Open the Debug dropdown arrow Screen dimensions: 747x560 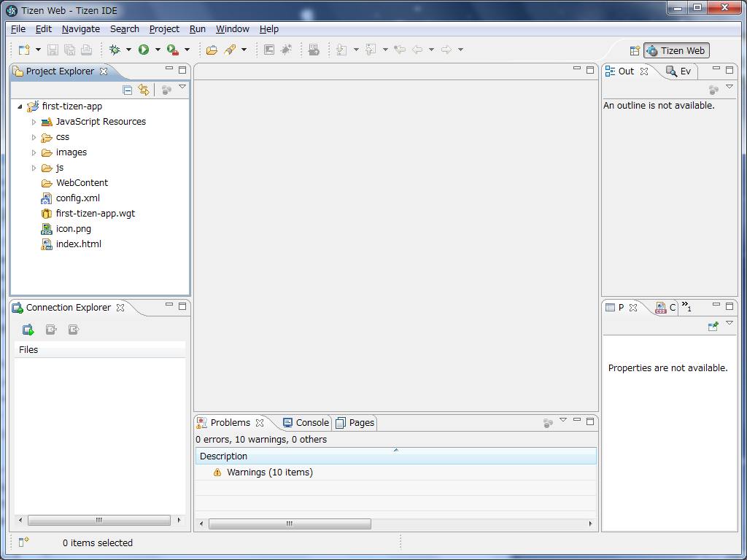[128, 50]
